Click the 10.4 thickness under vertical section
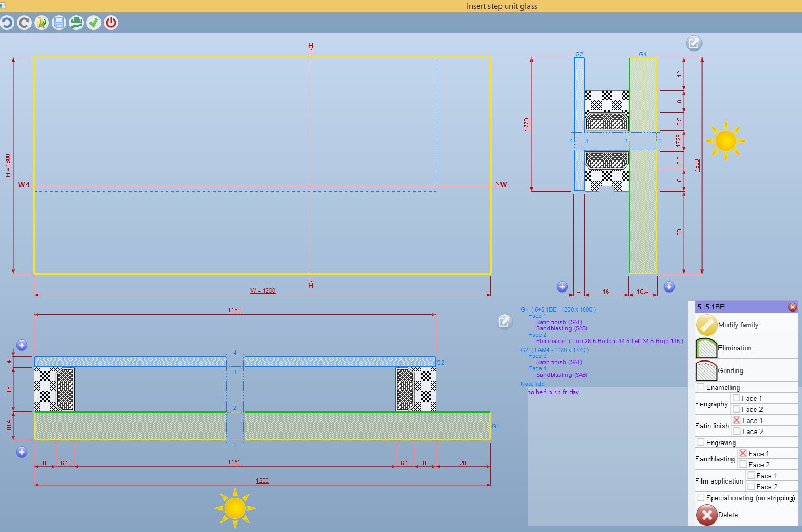802x532 pixels. tap(643, 292)
